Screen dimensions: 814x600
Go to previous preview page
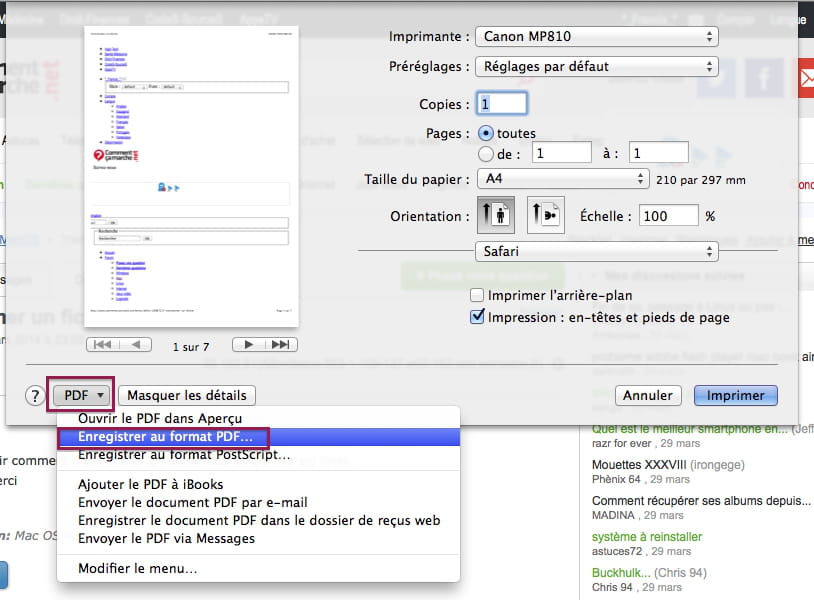coord(135,345)
